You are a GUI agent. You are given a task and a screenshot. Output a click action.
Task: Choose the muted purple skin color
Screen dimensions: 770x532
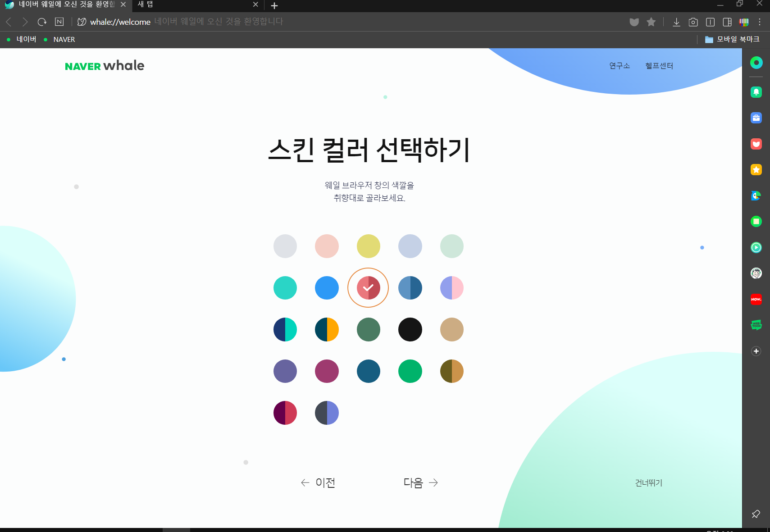285,371
